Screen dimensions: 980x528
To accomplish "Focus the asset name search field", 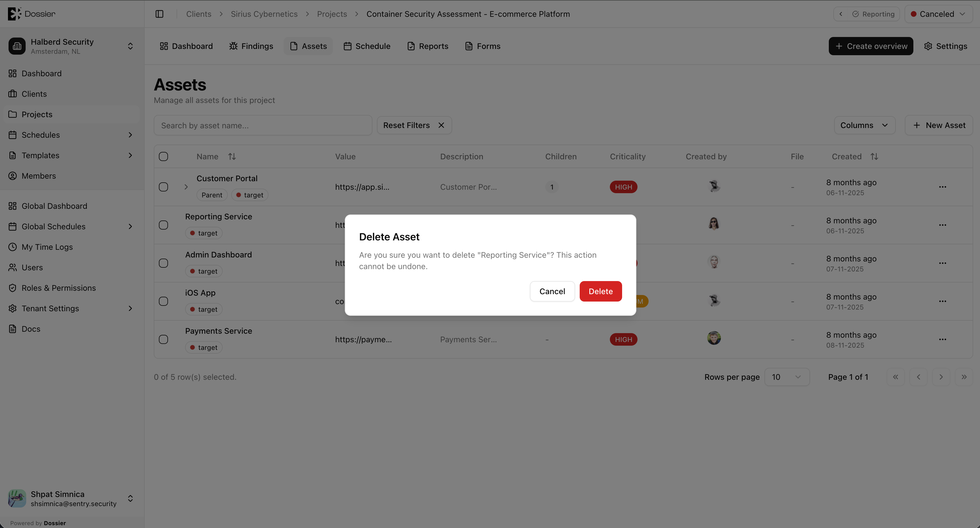I will (x=263, y=125).
